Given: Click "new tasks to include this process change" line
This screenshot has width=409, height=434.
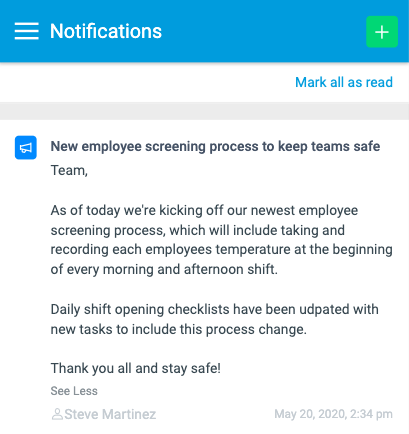Looking at the screenshot, I should click(x=178, y=329).
